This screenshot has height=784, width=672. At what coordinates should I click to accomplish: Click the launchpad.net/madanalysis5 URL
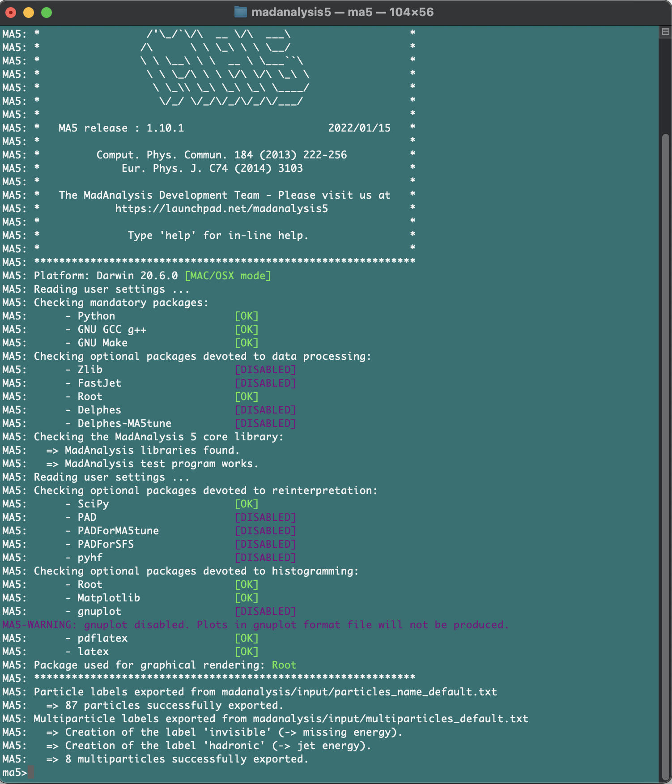tap(221, 209)
